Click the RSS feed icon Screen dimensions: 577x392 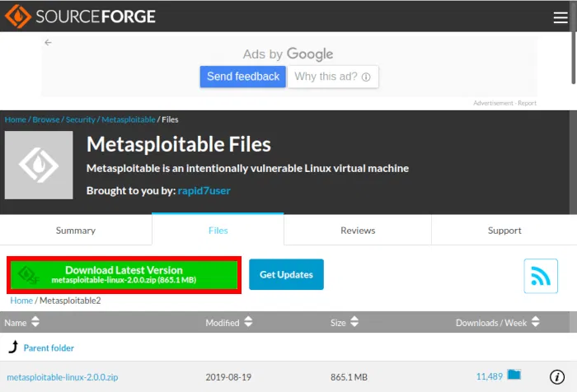tap(541, 276)
